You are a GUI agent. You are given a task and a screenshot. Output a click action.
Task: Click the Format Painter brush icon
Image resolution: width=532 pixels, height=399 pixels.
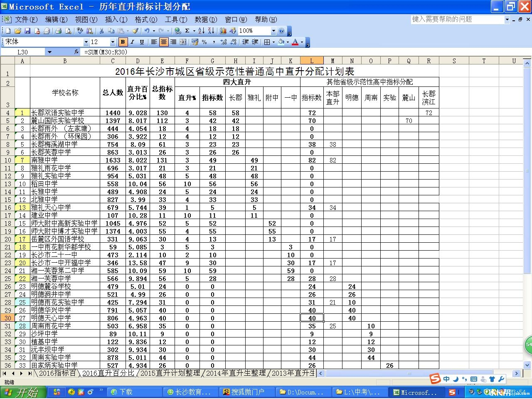pos(135,30)
